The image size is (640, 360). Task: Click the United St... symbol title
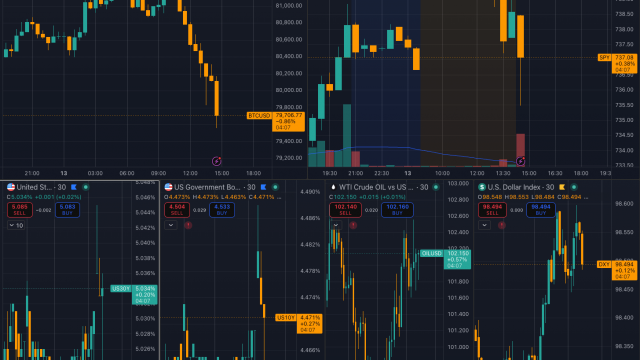pyautogui.click(x=34, y=187)
